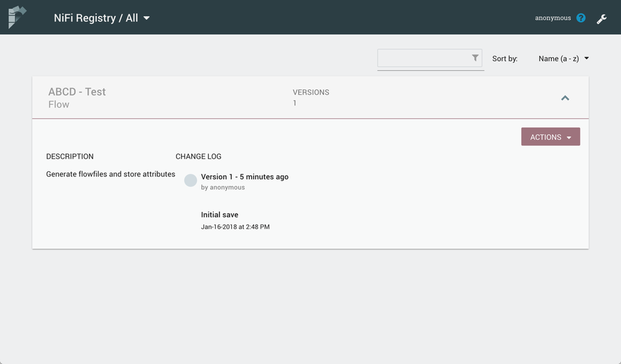This screenshot has width=621, height=364.
Task: Click the Version 1 circular avatar icon
Action: coord(190,180)
